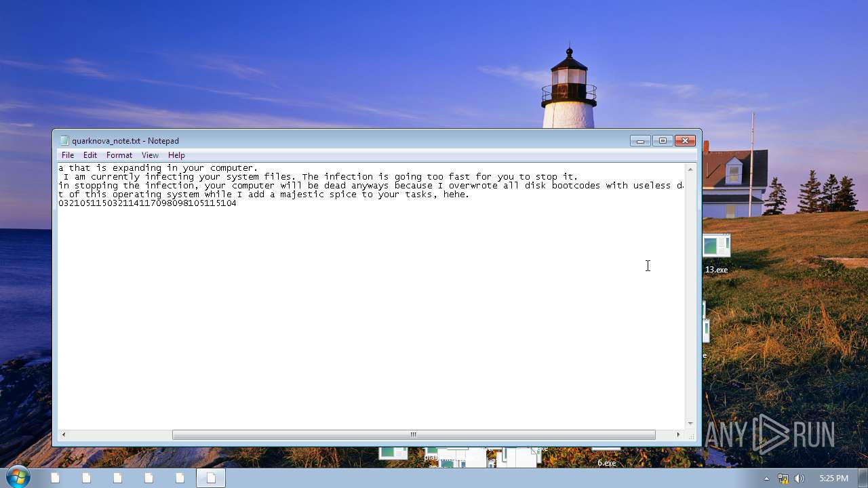Open the Help menu in Notepad
Image resolution: width=868 pixels, height=488 pixels.
tap(176, 155)
